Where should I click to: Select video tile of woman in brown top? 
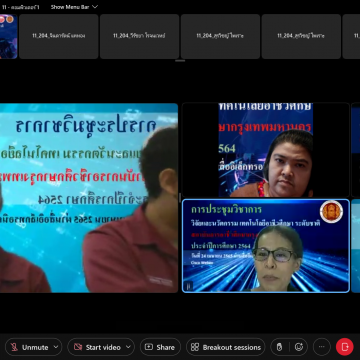click(266, 150)
